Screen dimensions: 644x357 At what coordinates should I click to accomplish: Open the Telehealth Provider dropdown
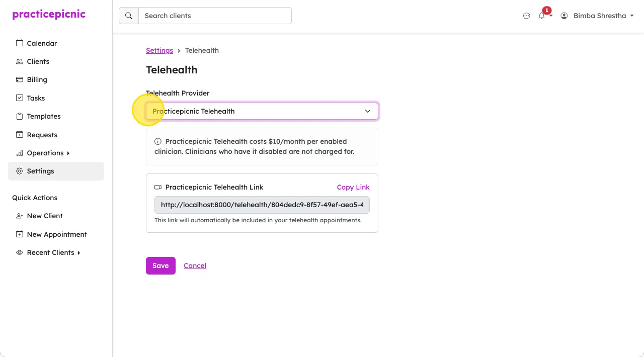pos(262,111)
